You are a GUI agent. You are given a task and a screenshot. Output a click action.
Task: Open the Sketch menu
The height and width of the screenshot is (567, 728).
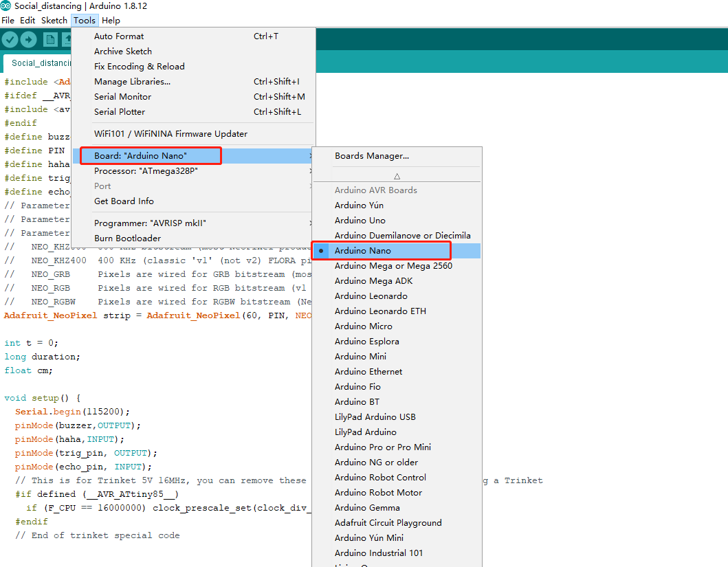(x=54, y=21)
